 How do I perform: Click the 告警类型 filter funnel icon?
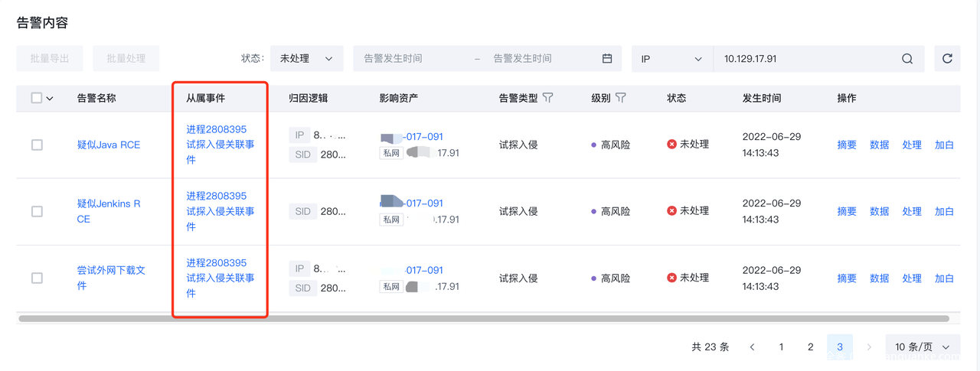[x=547, y=98]
